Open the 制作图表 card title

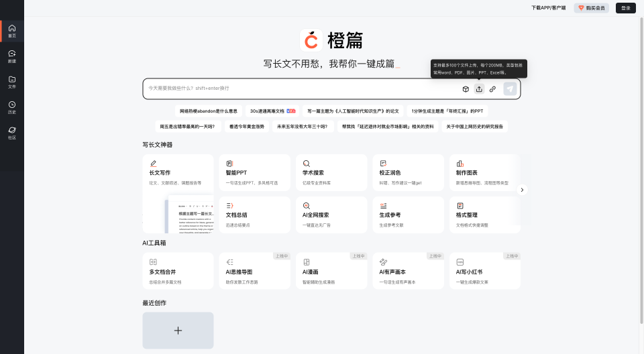(467, 173)
